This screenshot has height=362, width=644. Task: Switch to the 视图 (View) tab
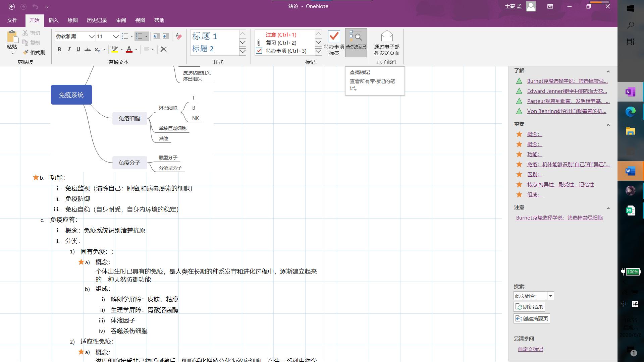point(140,20)
